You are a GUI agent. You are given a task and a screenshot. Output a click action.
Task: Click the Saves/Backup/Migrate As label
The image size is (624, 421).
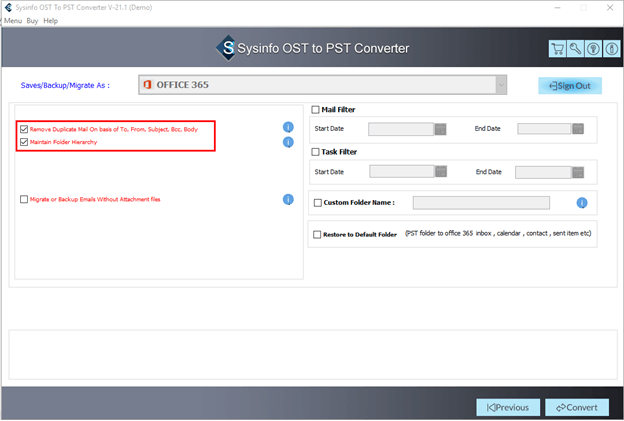click(65, 86)
